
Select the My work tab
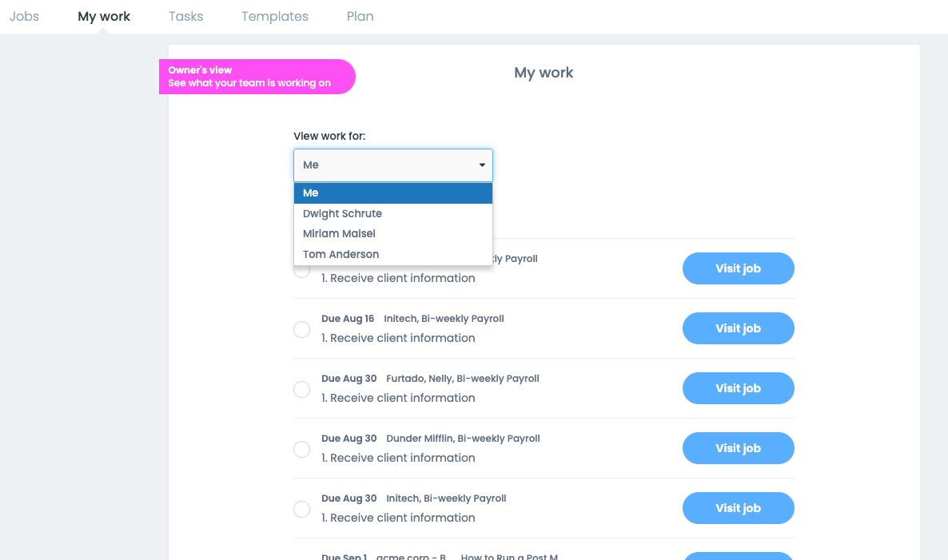point(104,16)
